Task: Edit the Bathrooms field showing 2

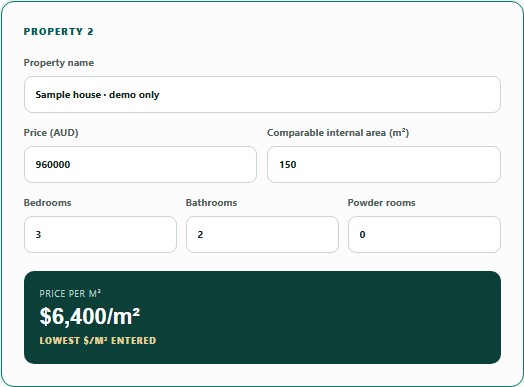Action: 262,234
